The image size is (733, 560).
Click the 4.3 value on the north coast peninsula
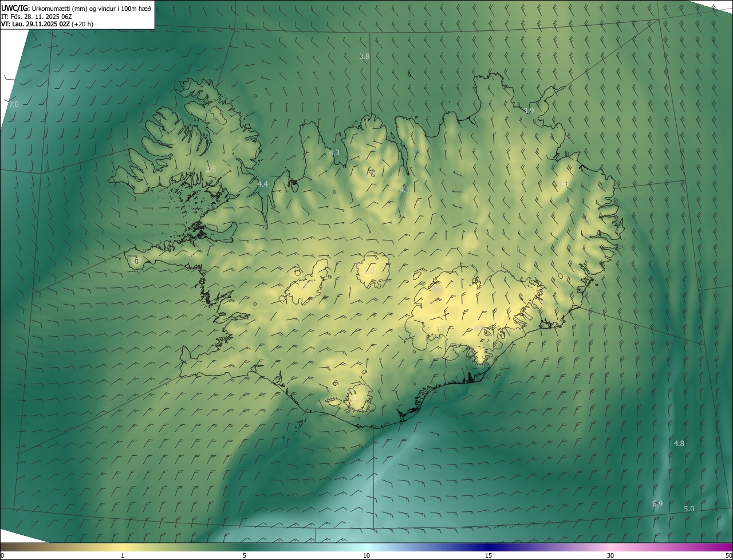point(334,152)
